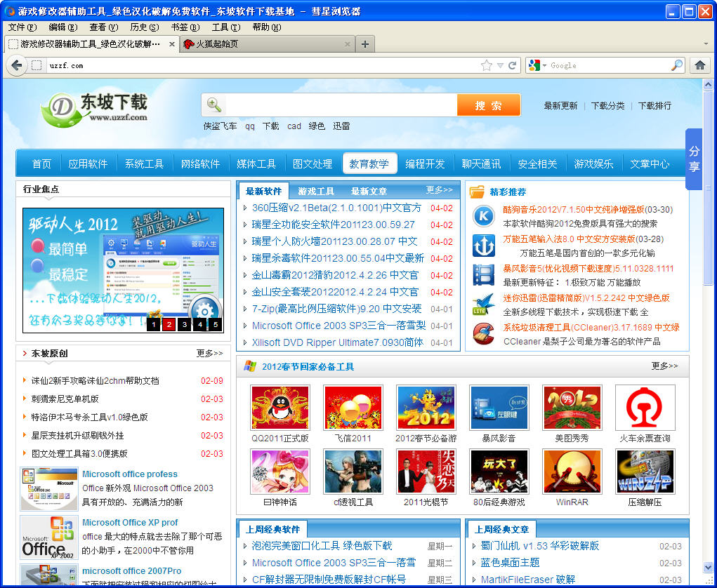The height and width of the screenshot is (588, 717).
Task: Open the 查看 menu
Action: pyautogui.click(x=104, y=27)
